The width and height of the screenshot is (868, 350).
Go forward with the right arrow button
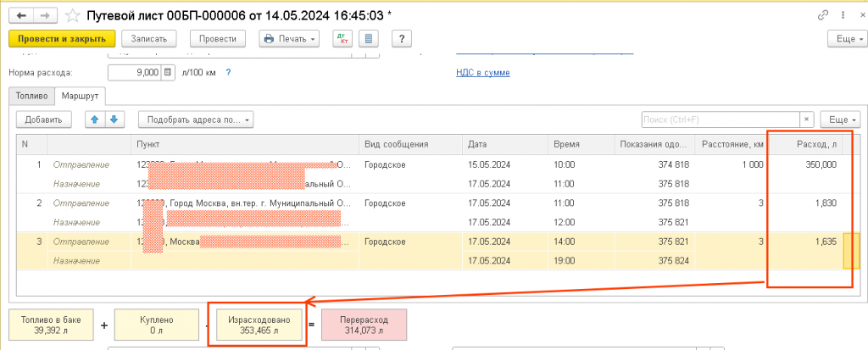pos(46,15)
